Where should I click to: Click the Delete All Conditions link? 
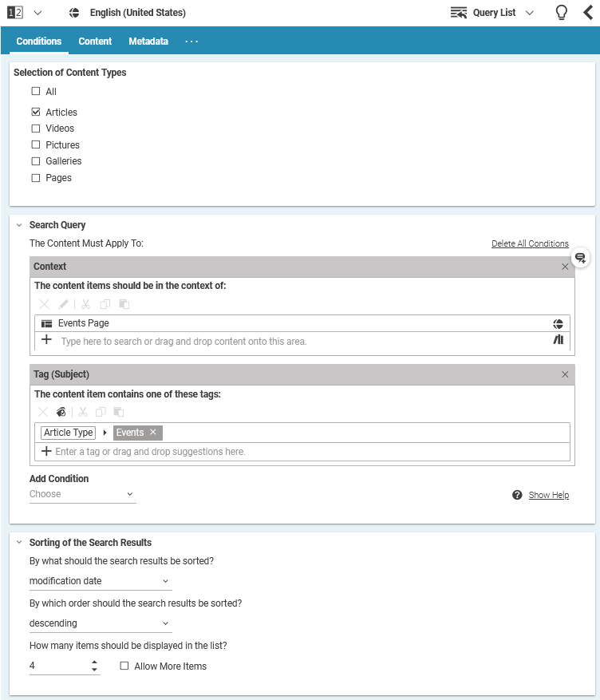(x=530, y=243)
